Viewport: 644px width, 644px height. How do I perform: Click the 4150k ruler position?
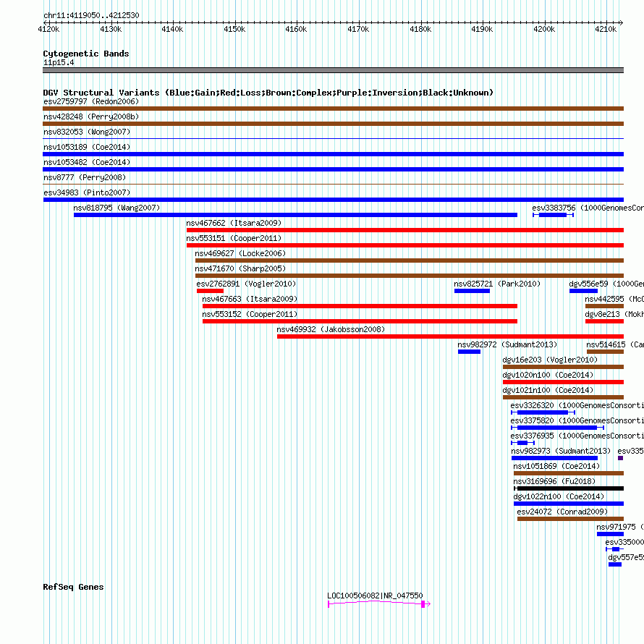pos(234,29)
